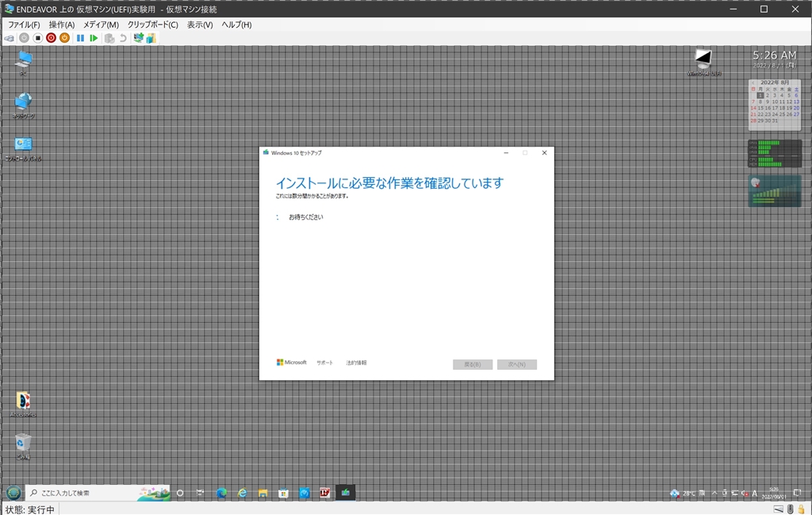Click the Enhanced Session icon

(x=138, y=38)
